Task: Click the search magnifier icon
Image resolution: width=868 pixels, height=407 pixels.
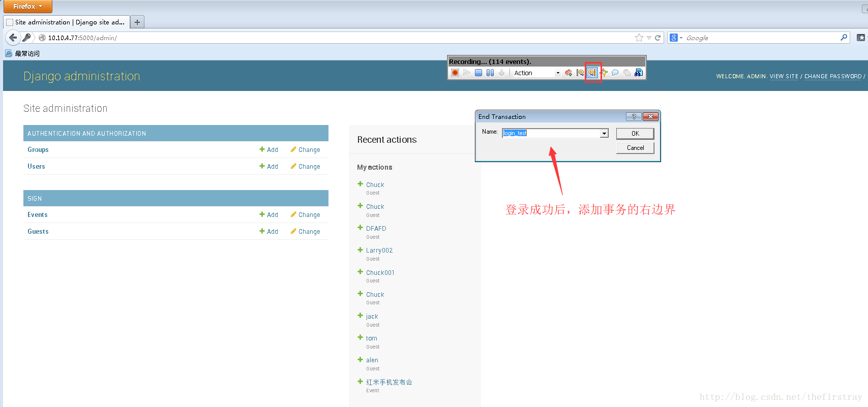Action: point(844,38)
